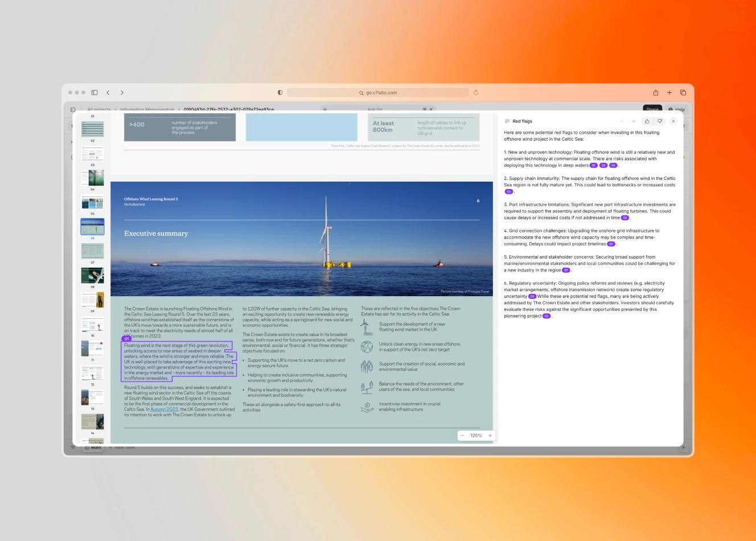Open citation 08 badge for port infrastructure
Screen dimensions: 756x541
624,218
